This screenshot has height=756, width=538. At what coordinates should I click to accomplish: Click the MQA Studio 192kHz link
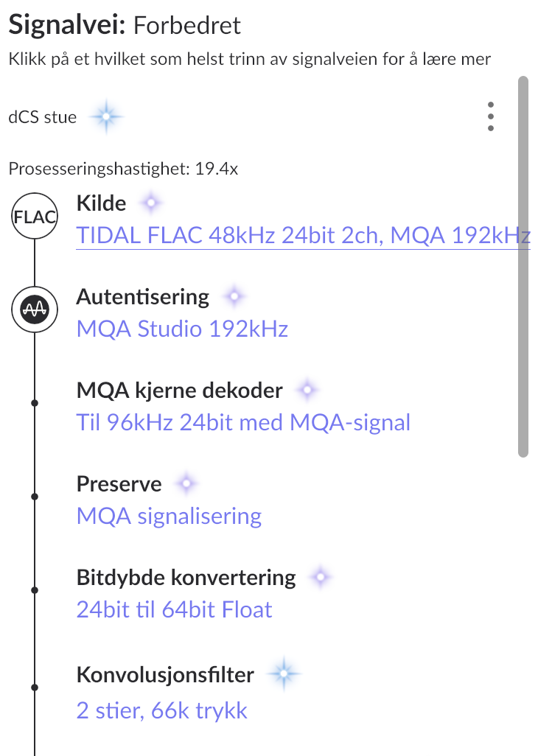click(182, 329)
